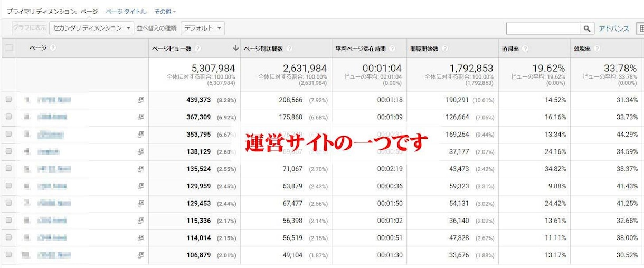The height and width of the screenshot is (268, 644).
Task: Check the row with 129,959 pageviews
Action: [8, 186]
